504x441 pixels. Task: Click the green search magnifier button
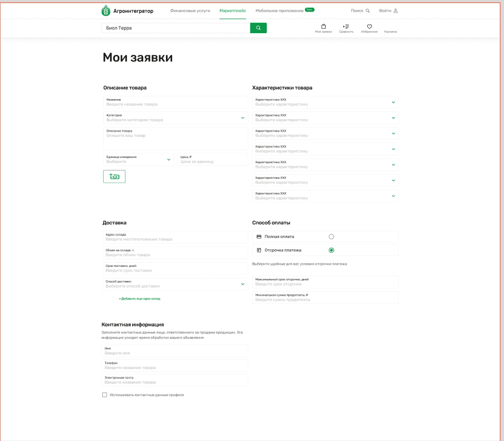[x=258, y=28]
